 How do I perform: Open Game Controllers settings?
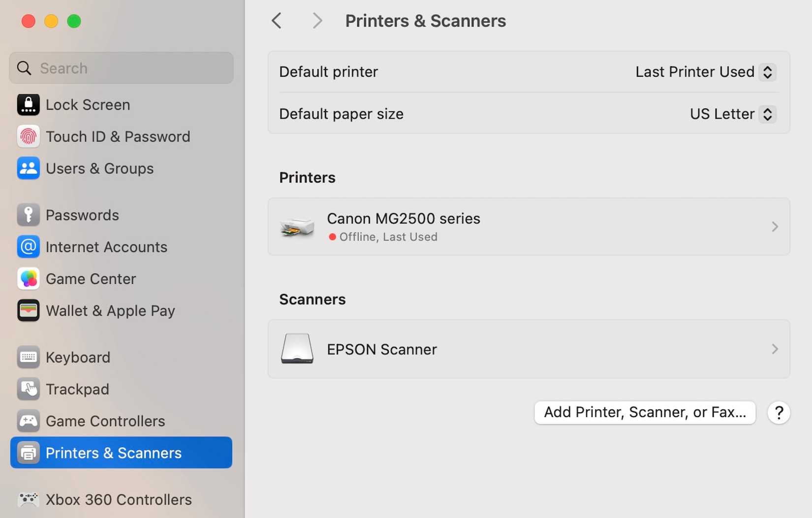pos(121,421)
